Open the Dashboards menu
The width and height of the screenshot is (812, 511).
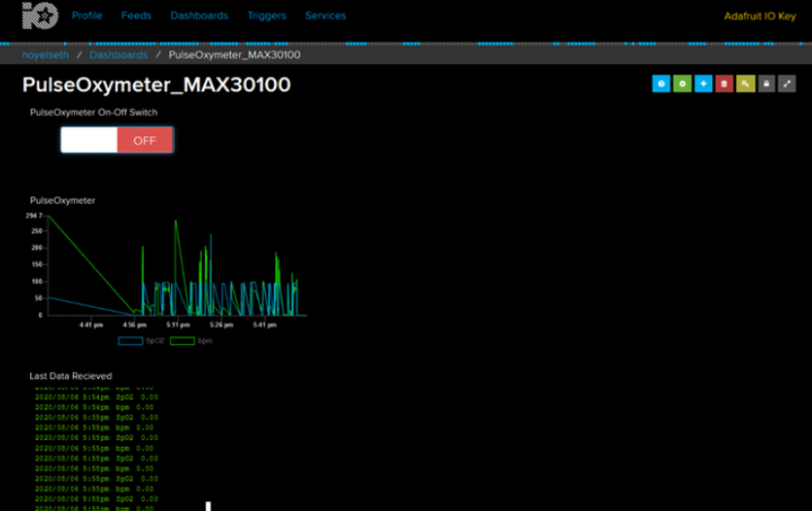199,16
